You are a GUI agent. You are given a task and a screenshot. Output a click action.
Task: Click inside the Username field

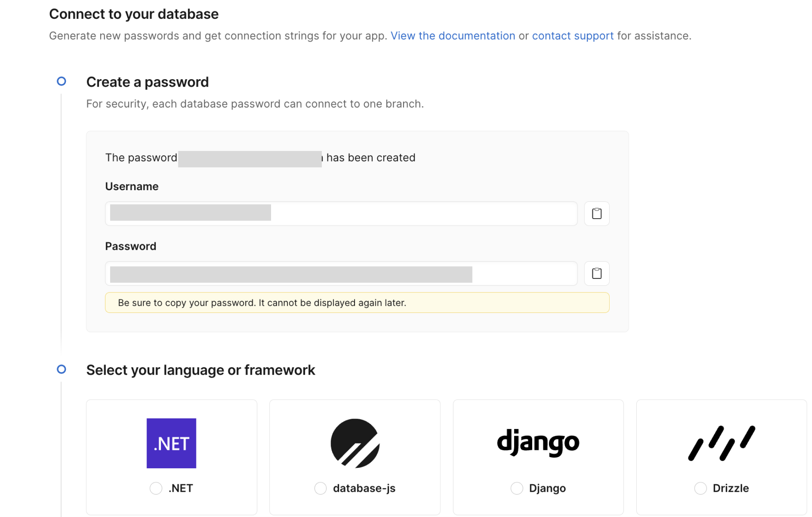coord(341,214)
